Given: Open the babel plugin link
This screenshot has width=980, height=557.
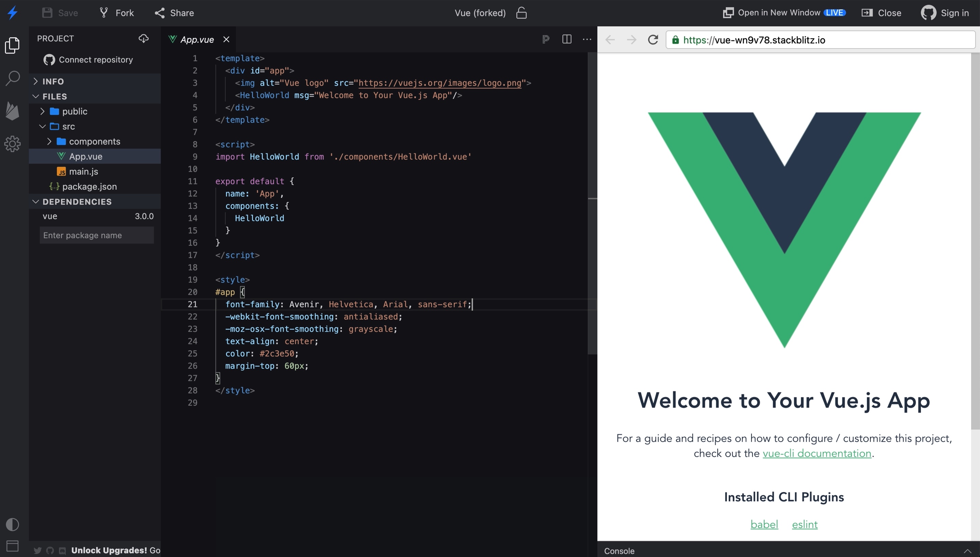Looking at the screenshot, I should point(764,524).
